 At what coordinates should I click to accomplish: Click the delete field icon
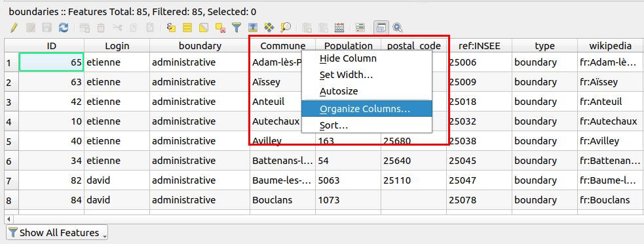323,28
